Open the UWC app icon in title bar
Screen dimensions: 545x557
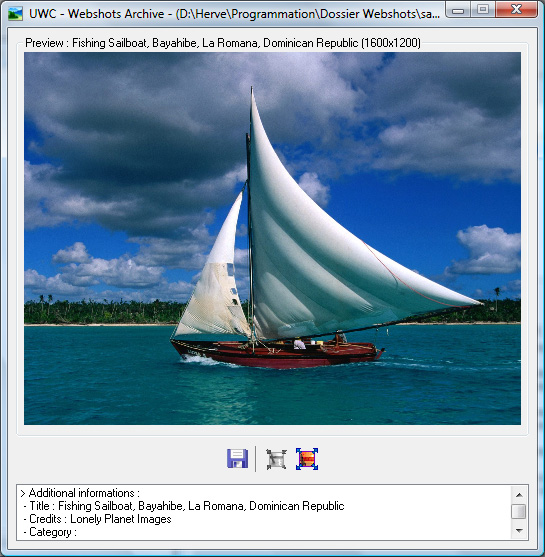pyautogui.click(x=15, y=14)
